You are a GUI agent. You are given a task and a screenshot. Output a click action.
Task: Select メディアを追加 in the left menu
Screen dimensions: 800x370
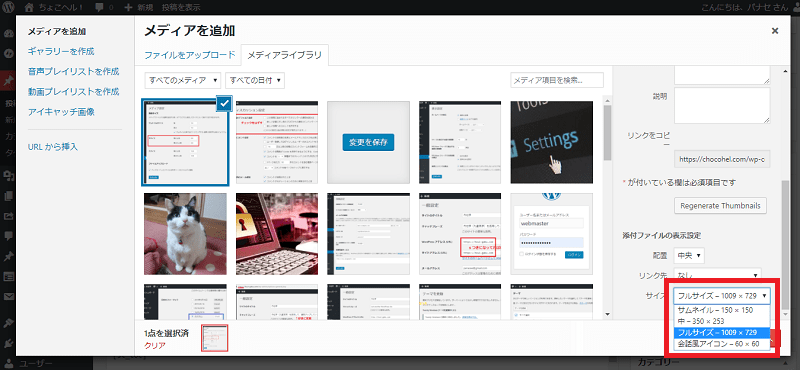point(57,32)
